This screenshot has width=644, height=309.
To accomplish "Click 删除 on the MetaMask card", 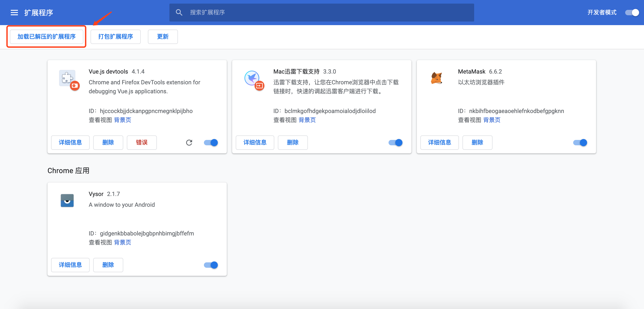I will point(477,143).
